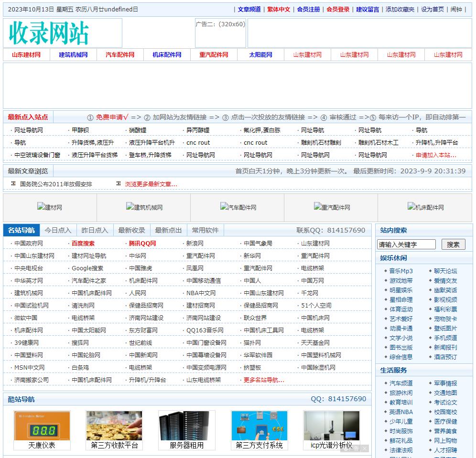Click the 收录网站 site logo
The image size is (476, 458).
point(49,33)
